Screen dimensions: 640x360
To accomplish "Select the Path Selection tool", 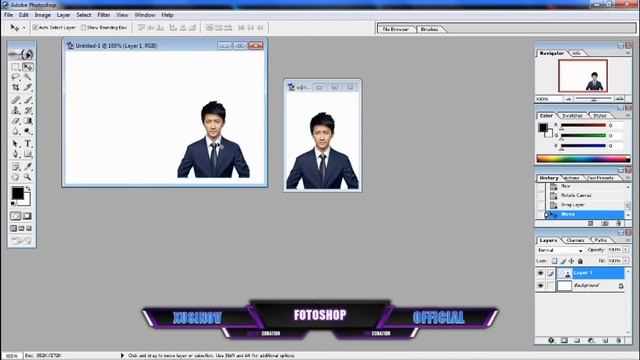I will [x=16, y=144].
